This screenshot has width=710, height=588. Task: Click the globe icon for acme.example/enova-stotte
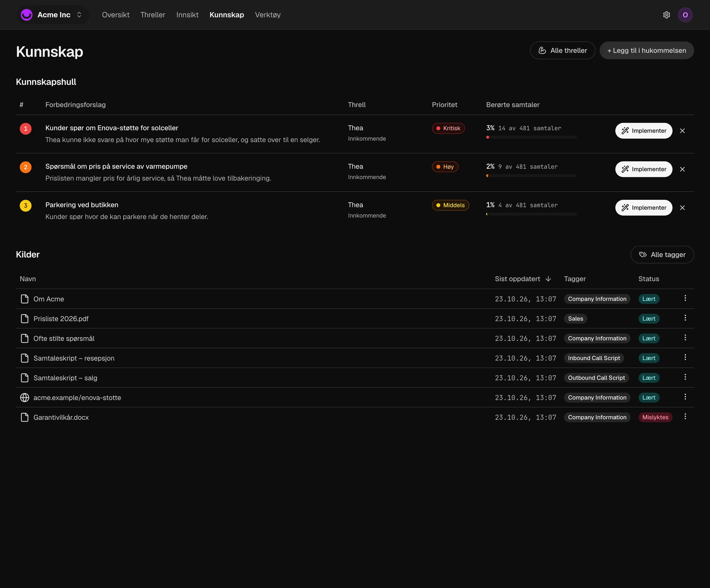[25, 398]
